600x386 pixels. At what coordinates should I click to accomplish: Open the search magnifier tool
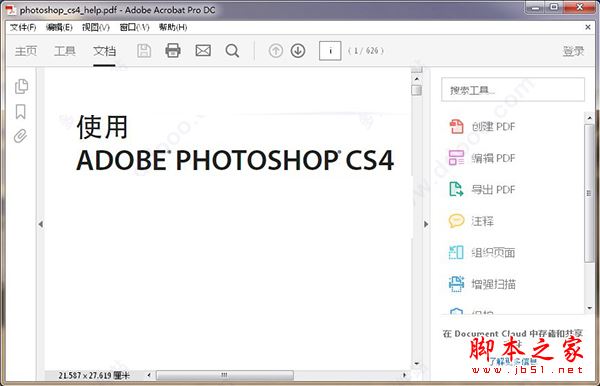232,50
